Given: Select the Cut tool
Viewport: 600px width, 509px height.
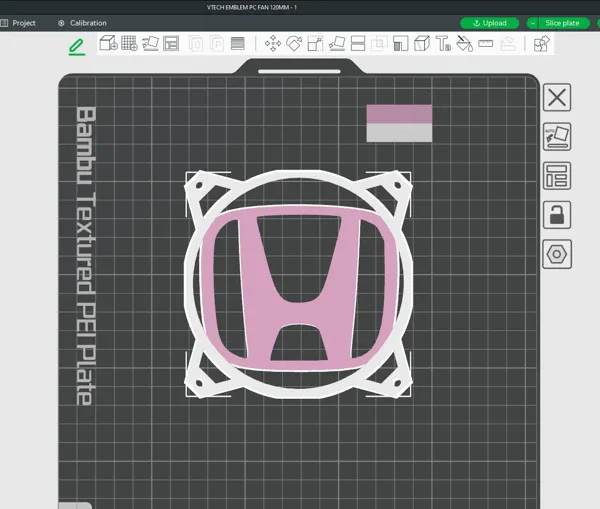Looking at the screenshot, I should 358,43.
